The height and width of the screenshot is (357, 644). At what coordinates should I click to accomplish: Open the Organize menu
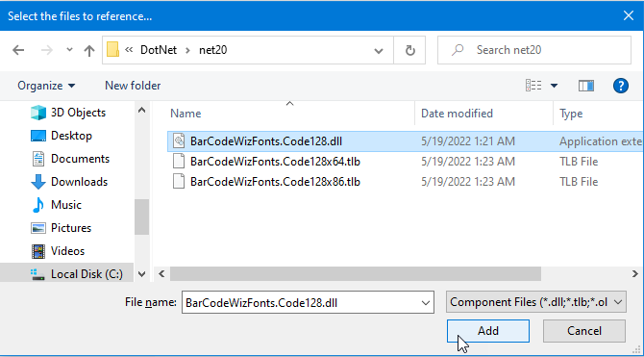point(46,86)
